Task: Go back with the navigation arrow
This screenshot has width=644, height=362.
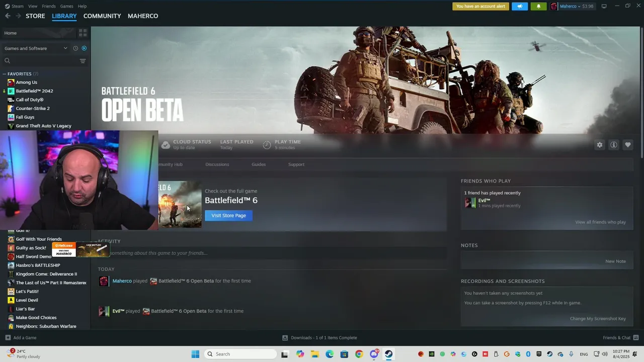Action: (8, 16)
